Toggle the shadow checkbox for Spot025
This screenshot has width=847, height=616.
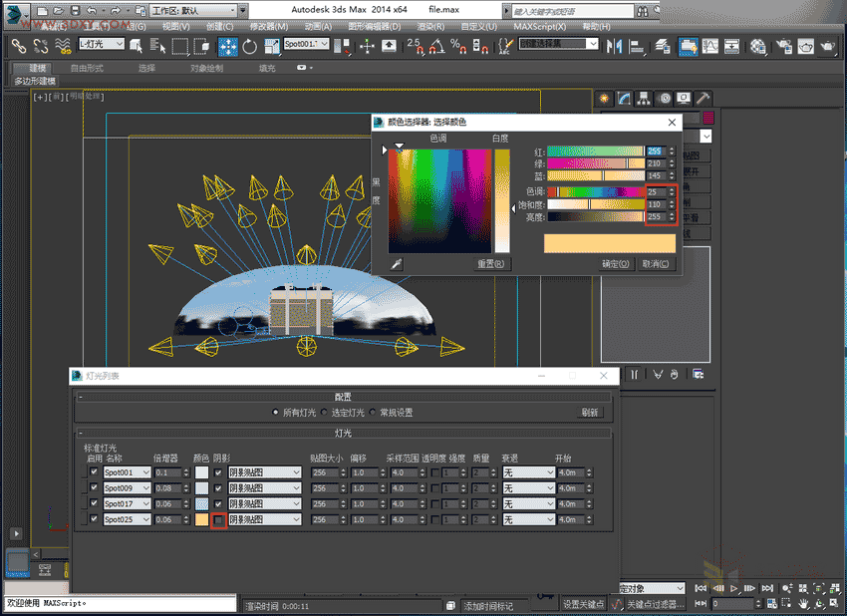pyautogui.click(x=219, y=519)
